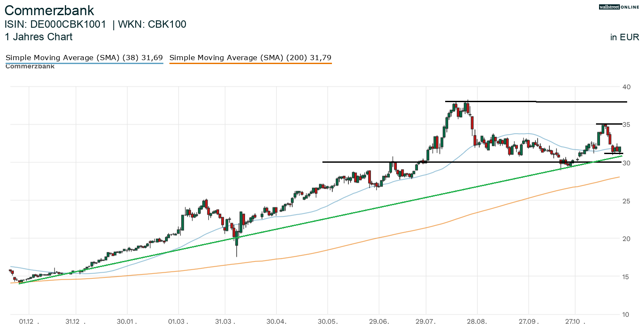
Task: Select the WKN: CBK100 text
Action: point(152,25)
